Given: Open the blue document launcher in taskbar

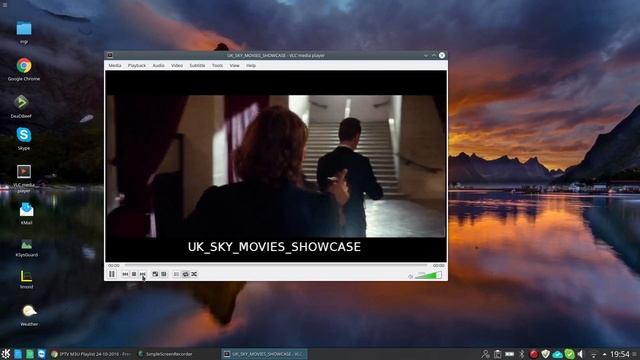Looking at the screenshot, I should 18,354.
